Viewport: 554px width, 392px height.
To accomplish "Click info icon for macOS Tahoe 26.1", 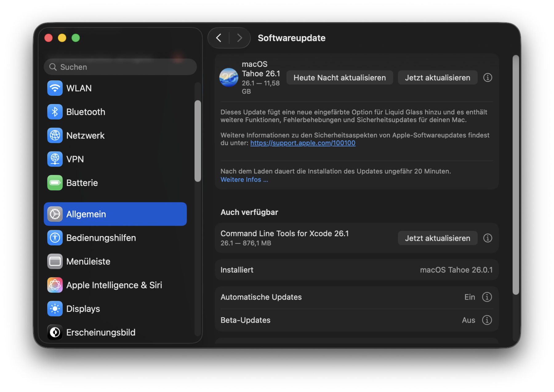I will pyautogui.click(x=488, y=78).
